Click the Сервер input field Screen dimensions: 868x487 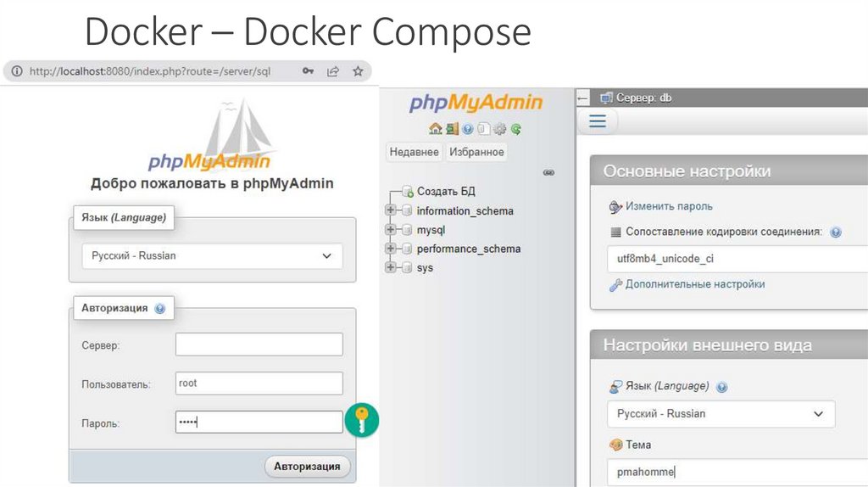tap(259, 344)
